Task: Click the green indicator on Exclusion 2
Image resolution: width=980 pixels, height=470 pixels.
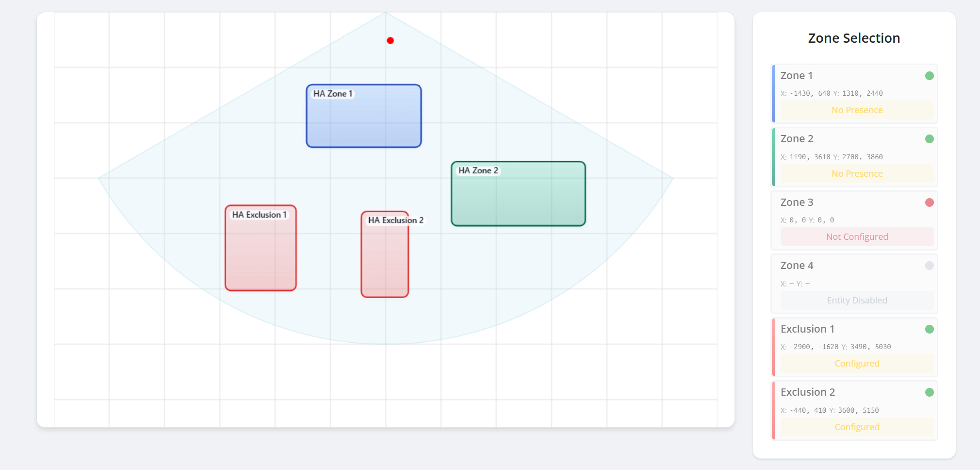Action: point(929,392)
